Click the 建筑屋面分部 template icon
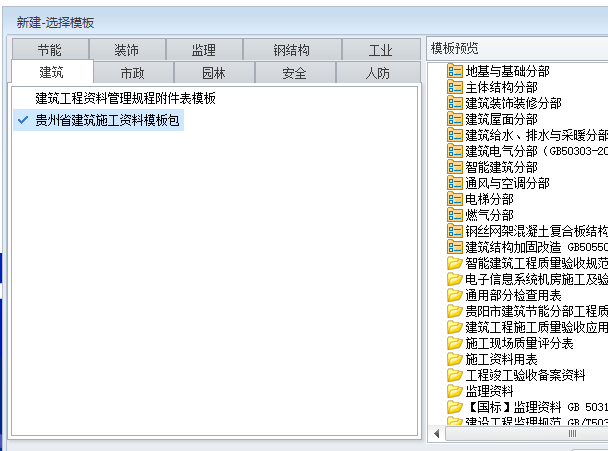The image size is (608, 451). point(455,120)
